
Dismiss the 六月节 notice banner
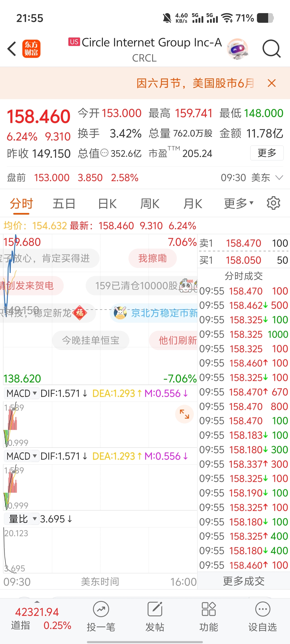(272, 83)
